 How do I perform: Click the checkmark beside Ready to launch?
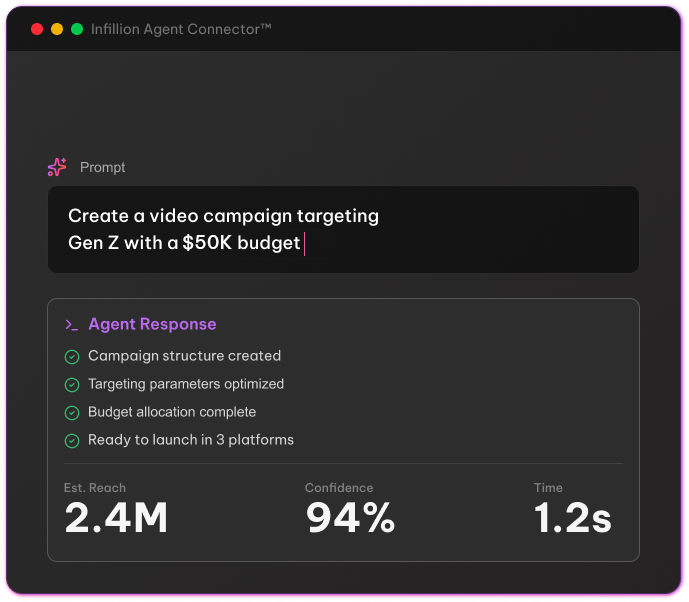(72, 441)
